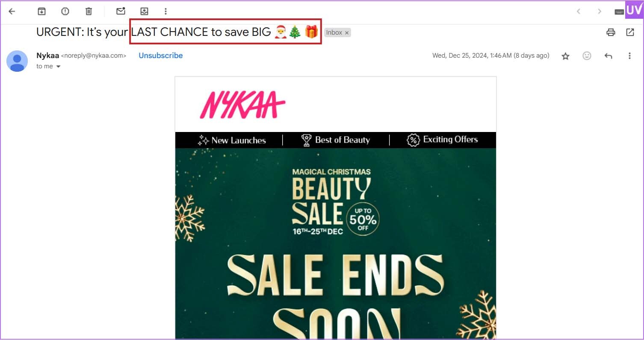644x340 pixels.
Task: Open the Best of Beauty section
Action: pyautogui.click(x=336, y=140)
